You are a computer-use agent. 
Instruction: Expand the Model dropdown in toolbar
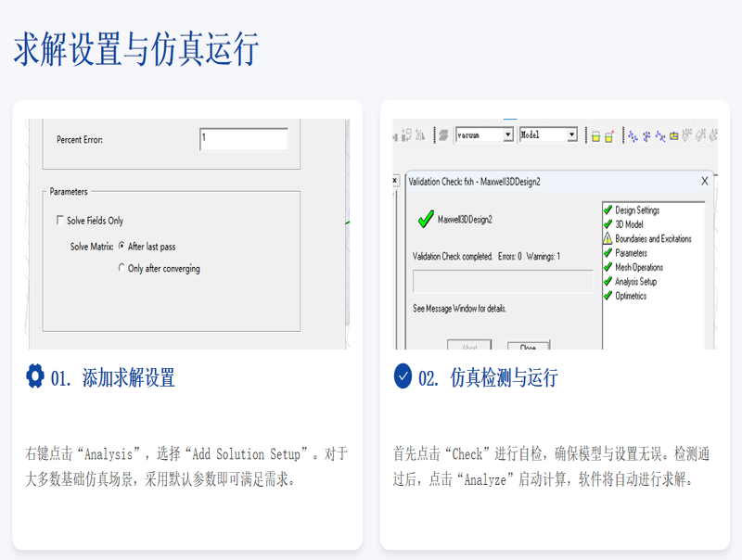tap(571, 135)
